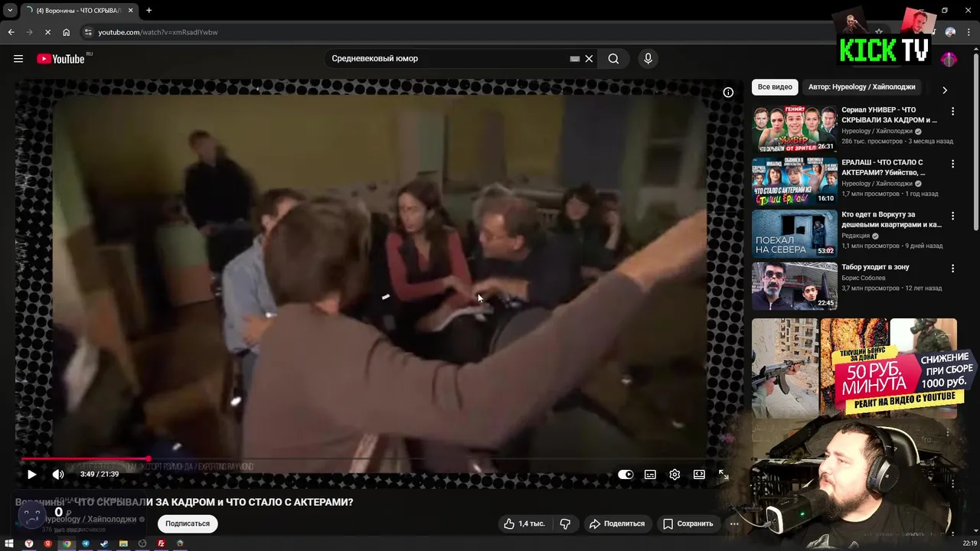Open a new browser tab

coord(149,11)
